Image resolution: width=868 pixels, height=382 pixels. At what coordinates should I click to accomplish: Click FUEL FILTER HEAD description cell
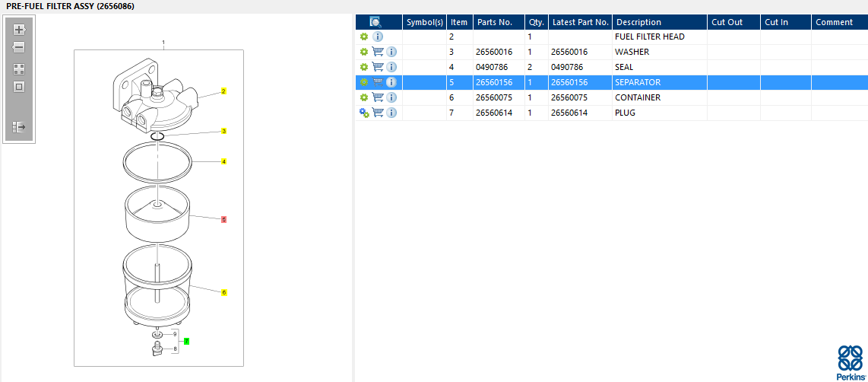pos(660,37)
